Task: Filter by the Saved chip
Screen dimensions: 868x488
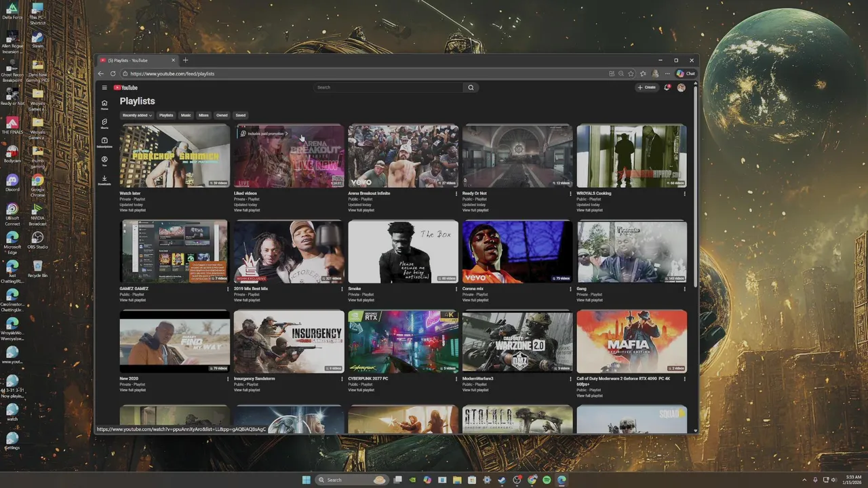Action: pos(241,115)
